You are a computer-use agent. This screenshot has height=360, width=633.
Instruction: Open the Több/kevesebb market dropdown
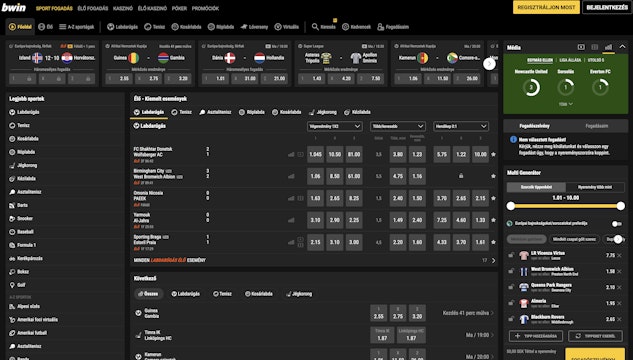398,126
